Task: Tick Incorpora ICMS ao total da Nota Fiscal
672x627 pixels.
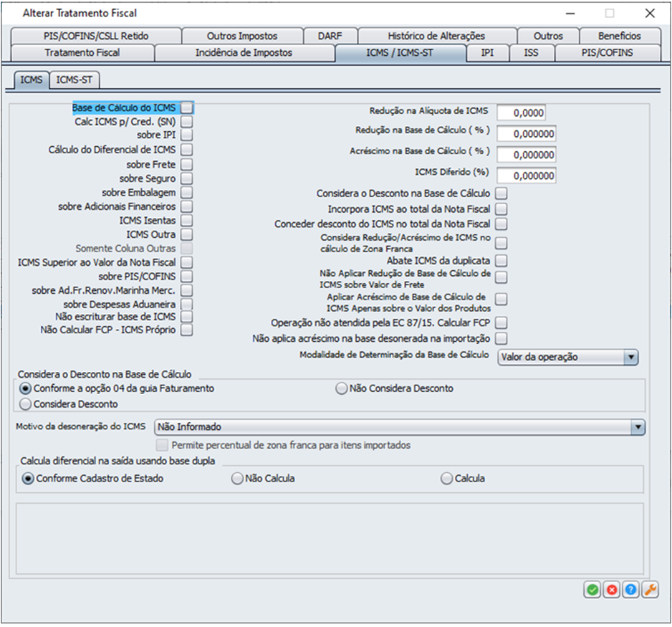Action: click(x=501, y=209)
